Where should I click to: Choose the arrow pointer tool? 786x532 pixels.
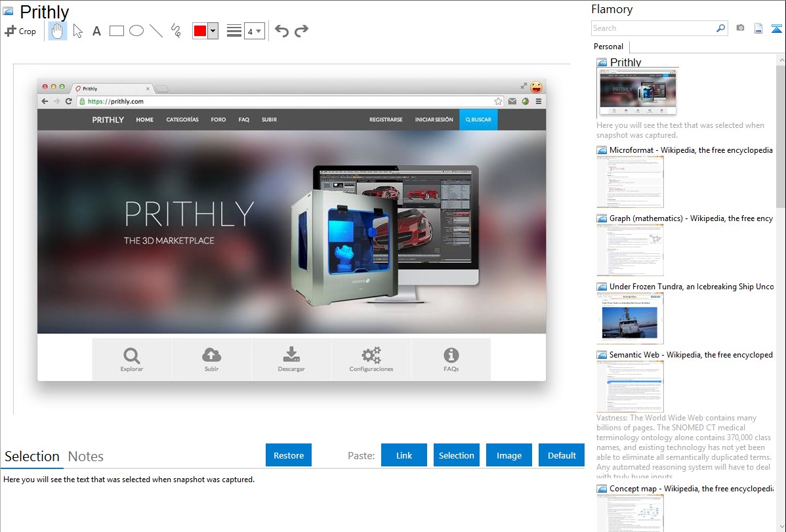[x=77, y=31]
